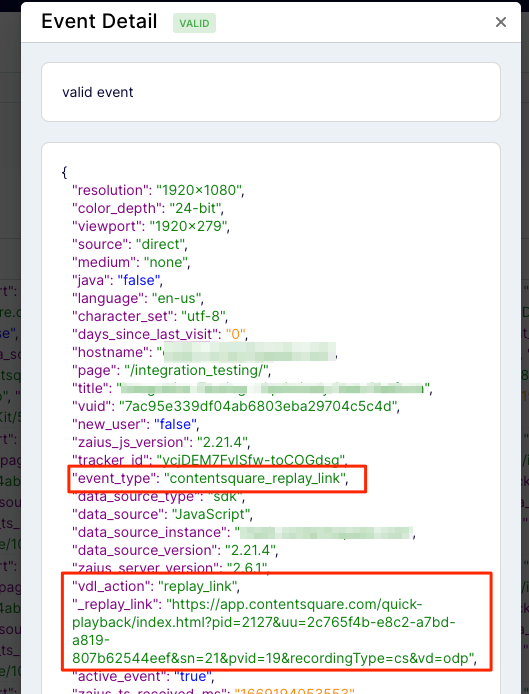The width and height of the screenshot is (529, 694).
Task: Select the "data_source_version": "2.21.4" line
Action: click(x=175, y=550)
